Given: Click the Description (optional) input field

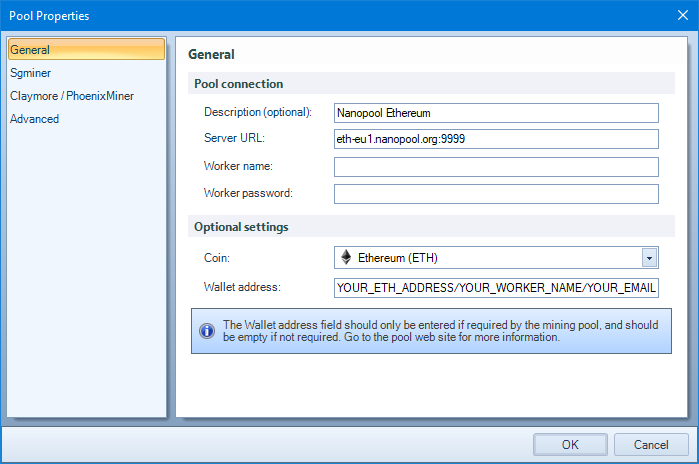Looking at the screenshot, I should [496, 113].
